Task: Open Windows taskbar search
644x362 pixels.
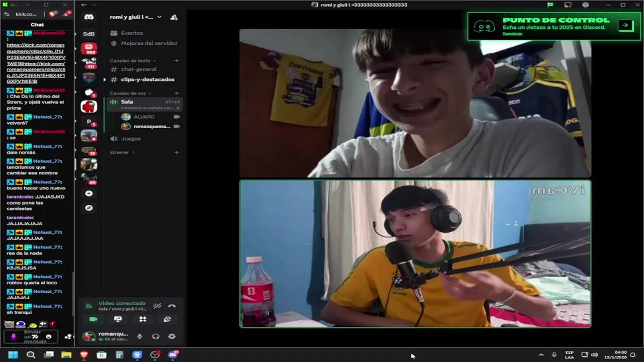Action: [x=31, y=355]
